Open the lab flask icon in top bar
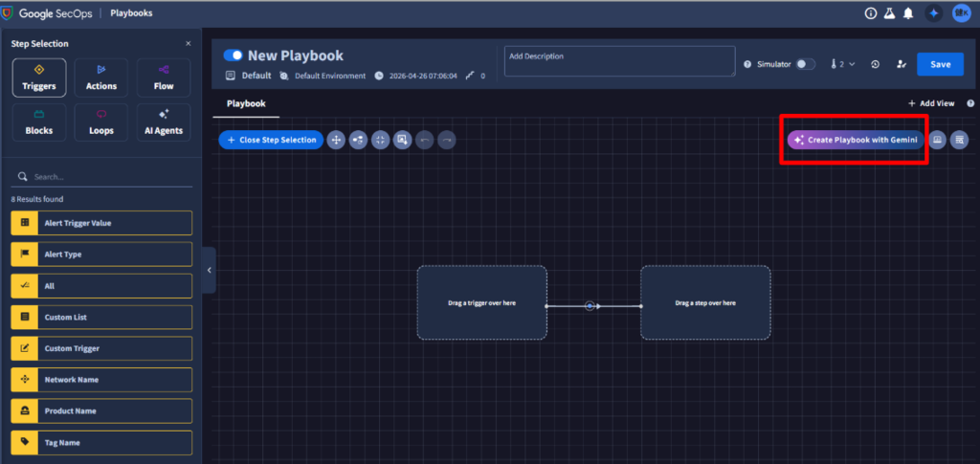This screenshot has width=980, height=464. click(x=889, y=13)
